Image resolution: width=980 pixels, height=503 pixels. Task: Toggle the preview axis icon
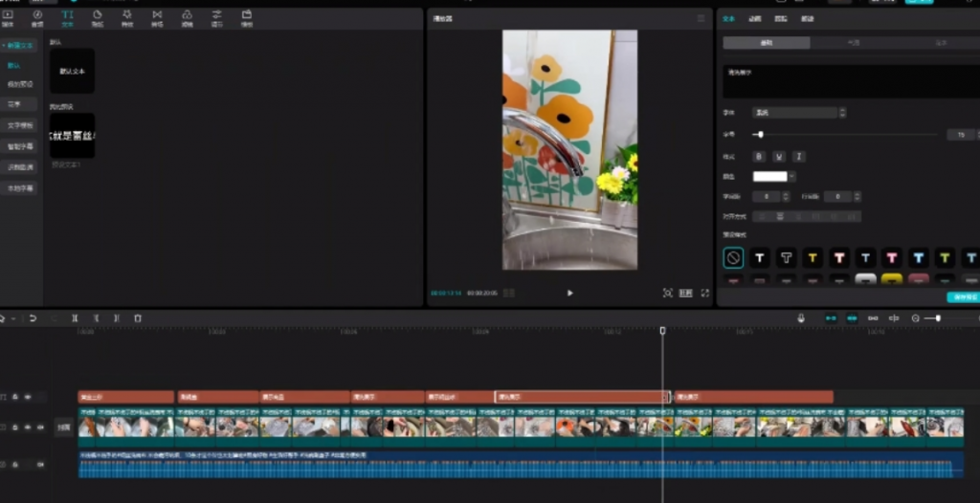[x=894, y=318]
